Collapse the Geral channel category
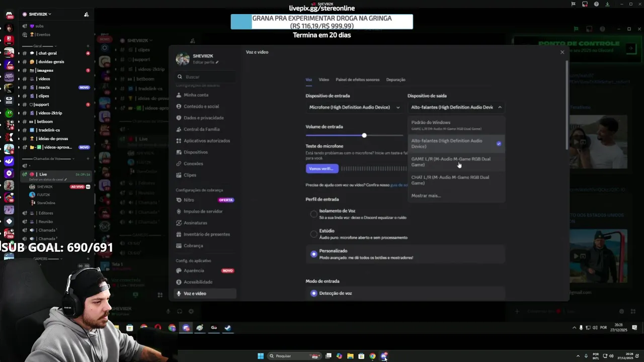Screen dimensions: 644x362 pos(37,46)
